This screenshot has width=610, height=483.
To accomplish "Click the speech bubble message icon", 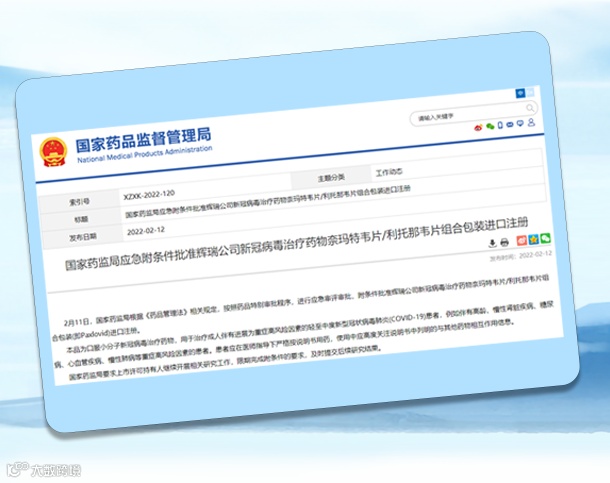I will (x=520, y=124).
